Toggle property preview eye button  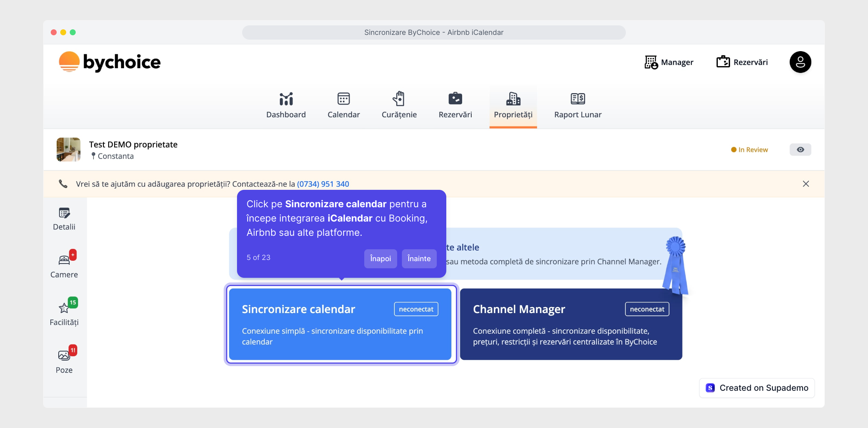(800, 150)
